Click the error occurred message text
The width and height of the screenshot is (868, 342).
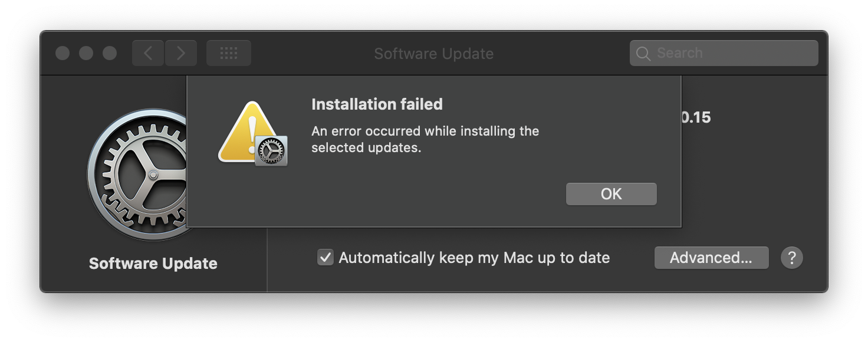425,139
